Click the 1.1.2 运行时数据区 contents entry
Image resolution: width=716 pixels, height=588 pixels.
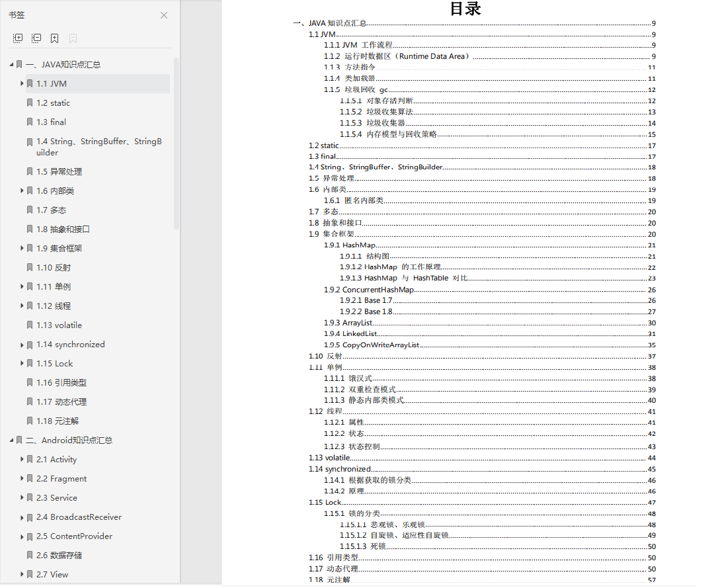point(489,56)
